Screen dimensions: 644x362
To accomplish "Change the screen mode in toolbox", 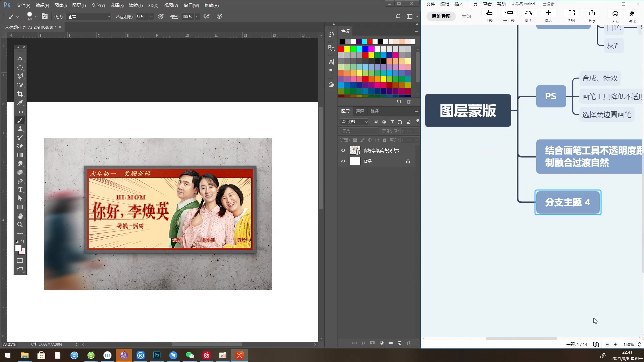I will point(20,269).
